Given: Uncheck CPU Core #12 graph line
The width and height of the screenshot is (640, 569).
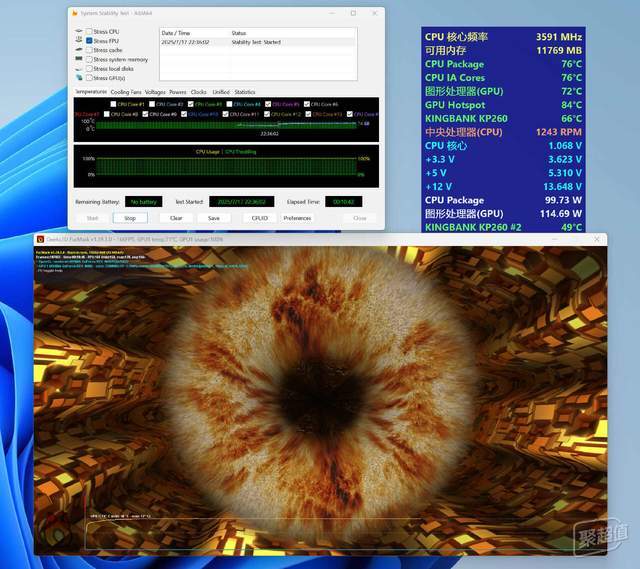Looking at the screenshot, I should point(267,114).
